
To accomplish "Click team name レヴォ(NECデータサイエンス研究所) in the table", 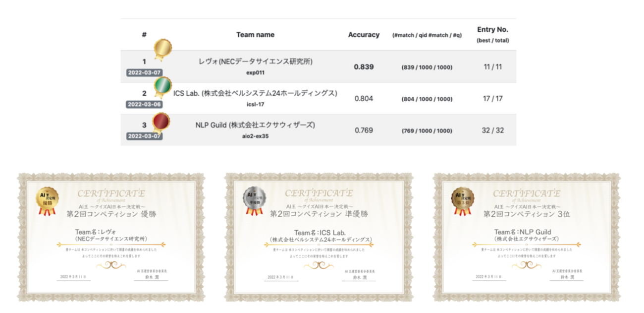I will coord(255,62).
